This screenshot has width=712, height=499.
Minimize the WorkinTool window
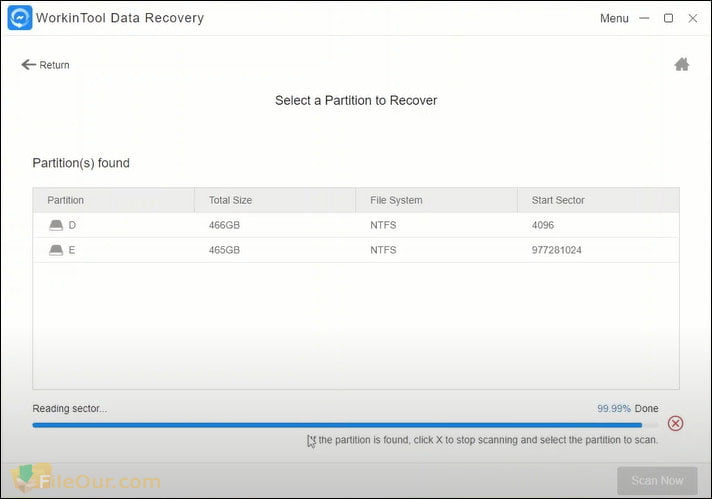click(x=644, y=18)
